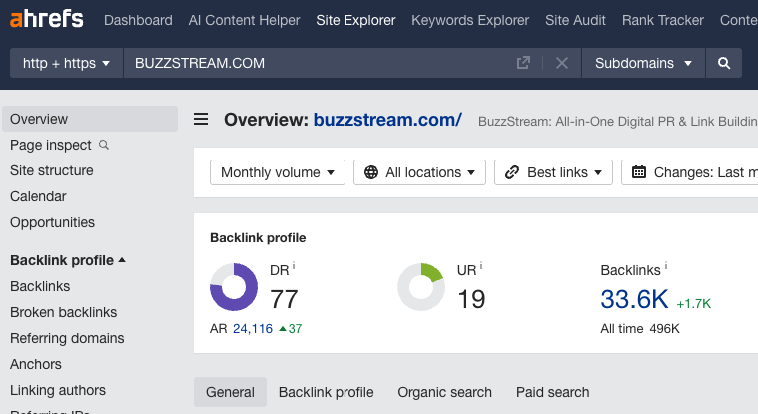Click the 33.6K backlinks number
The height and width of the screenshot is (414, 758).
click(x=634, y=298)
